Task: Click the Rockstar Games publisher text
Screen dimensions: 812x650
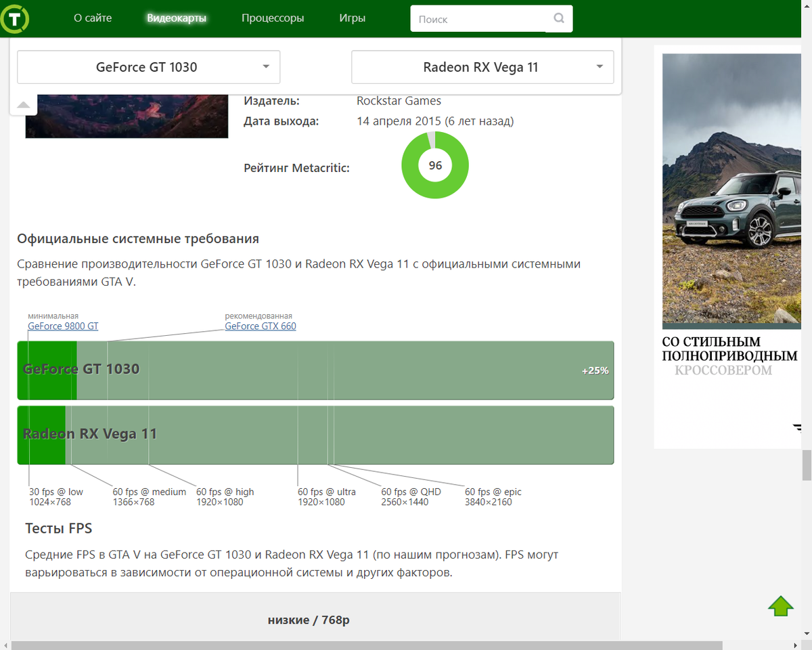Action: (x=399, y=101)
